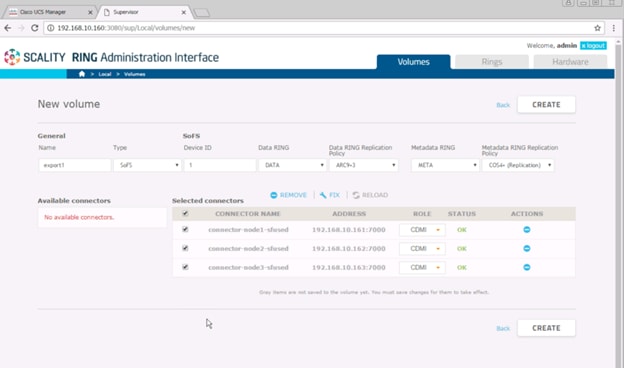Open the Metadata RING dropdown
Image resolution: width=624 pixels, height=368 pixels.
(x=445, y=165)
